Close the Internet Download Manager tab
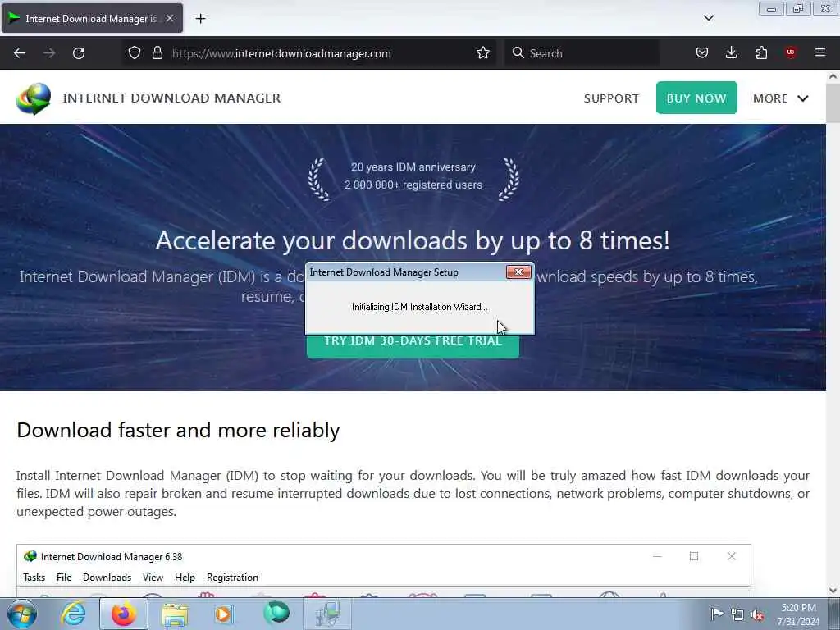Viewport: 840px width, 630px height. click(x=170, y=18)
